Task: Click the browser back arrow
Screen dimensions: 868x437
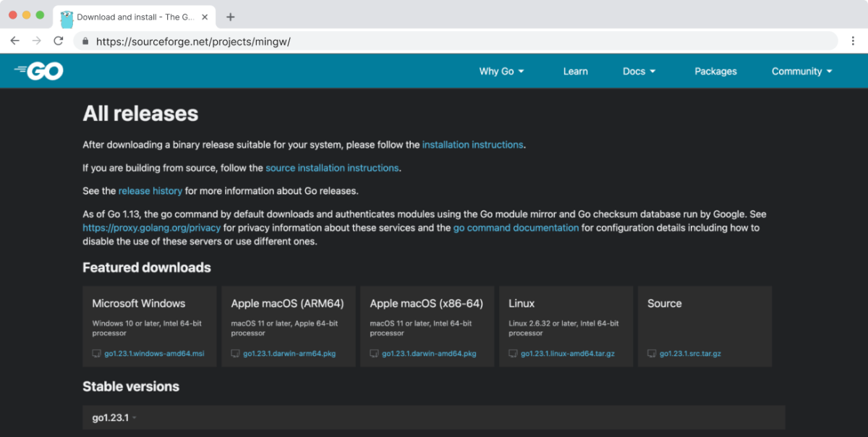Action: tap(14, 41)
